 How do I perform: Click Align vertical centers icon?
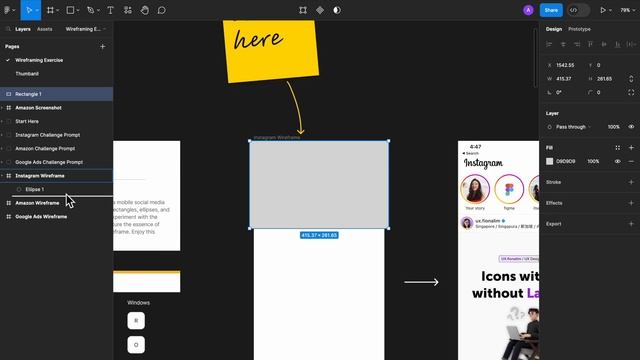point(604,44)
